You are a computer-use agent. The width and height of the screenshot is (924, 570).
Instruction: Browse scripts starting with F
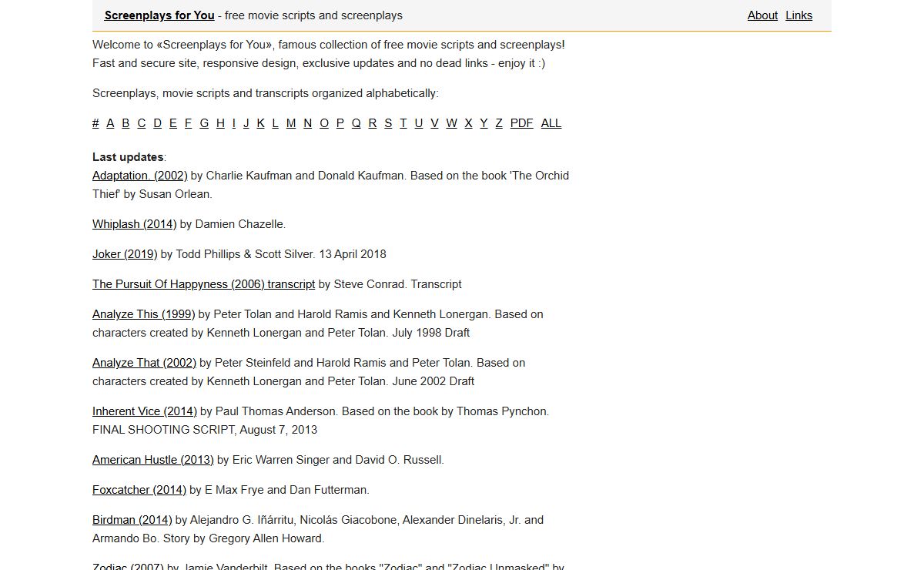point(188,123)
